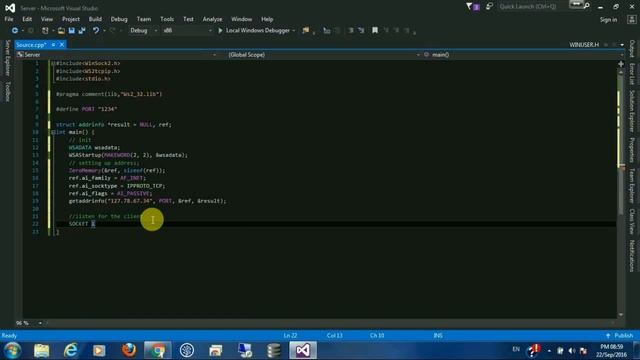Viewport: 640px width, 360px height.
Task: Start debugging with the green play icon
Action: point(220,31)
